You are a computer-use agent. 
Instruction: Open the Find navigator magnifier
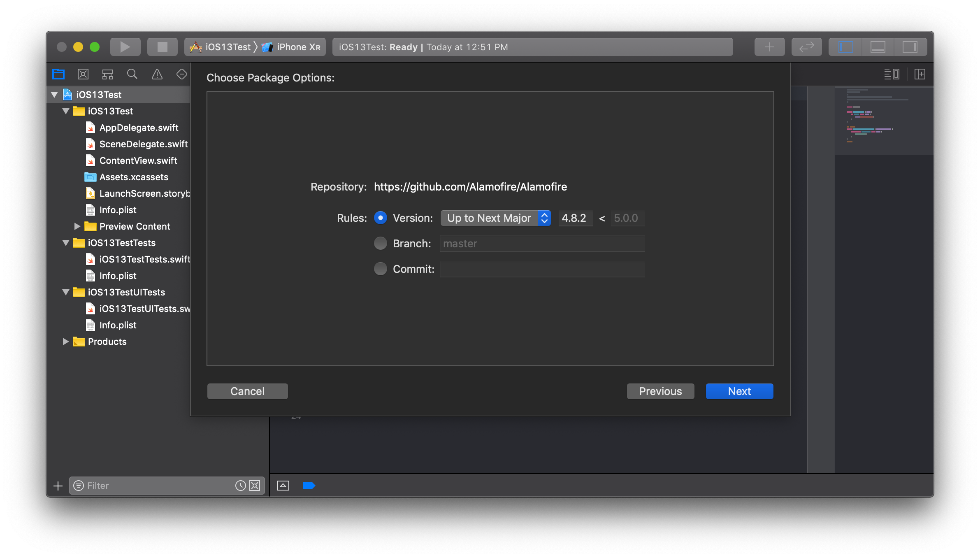click(132, 74)
